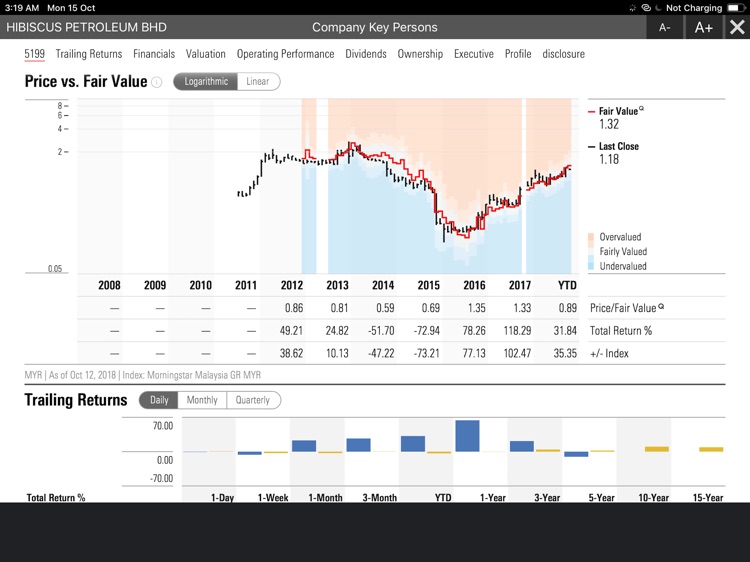This screenshot has height=562, width=750.
Task: Open the Operating Performance tab
Action: [x=286, y=54]
